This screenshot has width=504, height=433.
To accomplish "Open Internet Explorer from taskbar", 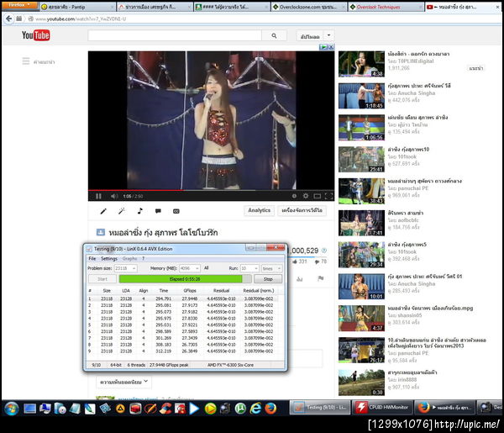I will (255, 409).
